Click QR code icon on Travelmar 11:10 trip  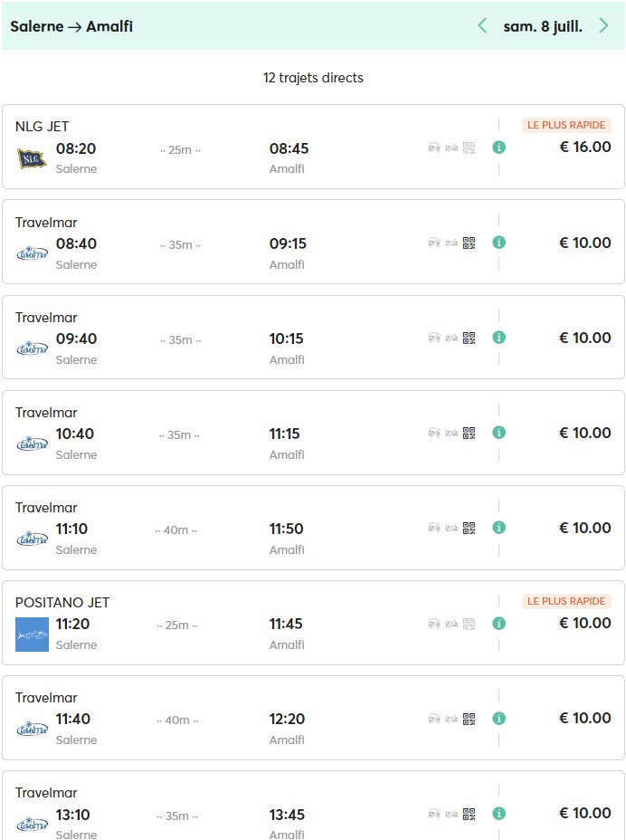469,528
